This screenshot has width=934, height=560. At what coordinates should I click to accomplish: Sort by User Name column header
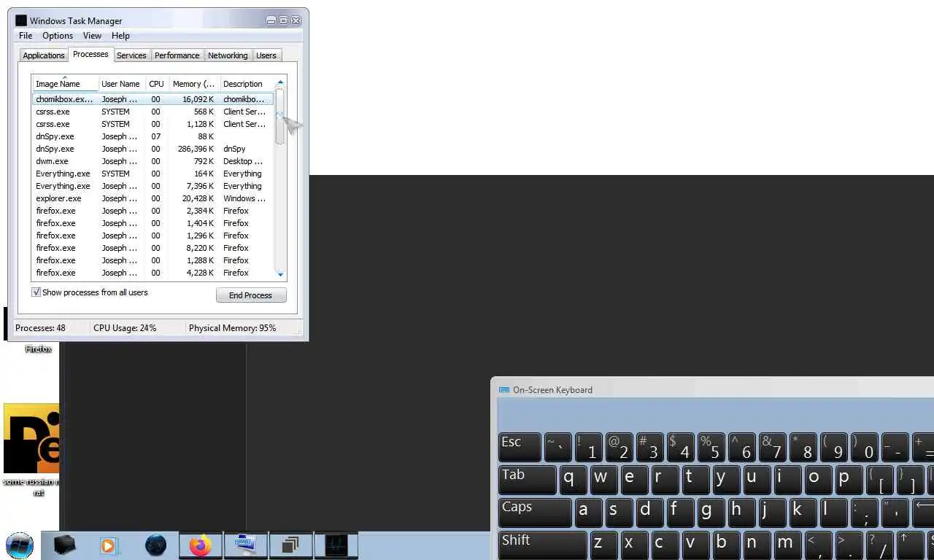click(121, 83)
